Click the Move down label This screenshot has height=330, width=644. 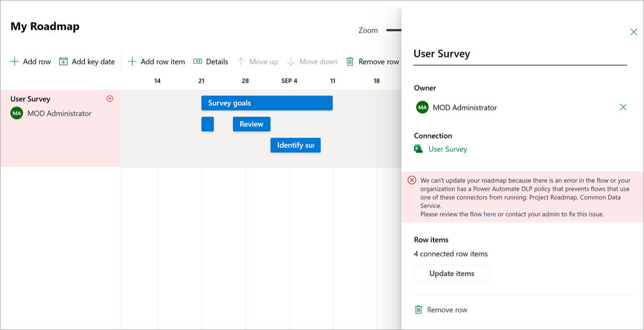tap(318, 62)
